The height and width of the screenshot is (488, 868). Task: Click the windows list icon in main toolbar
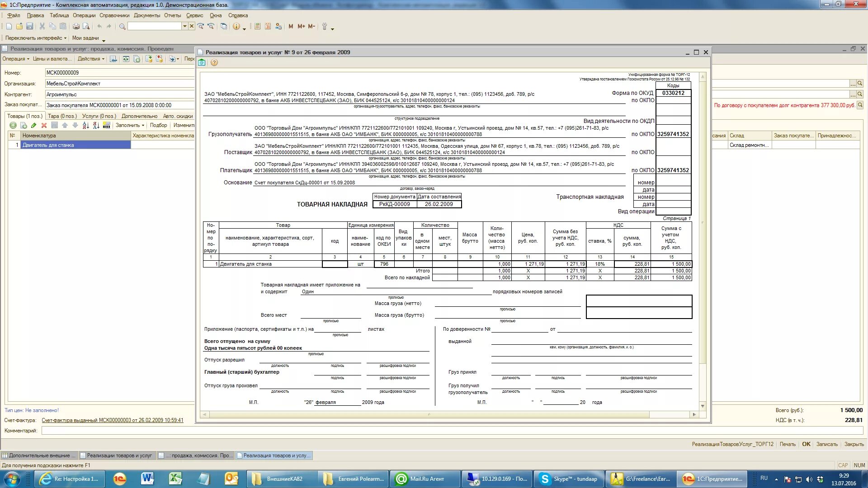224,27
